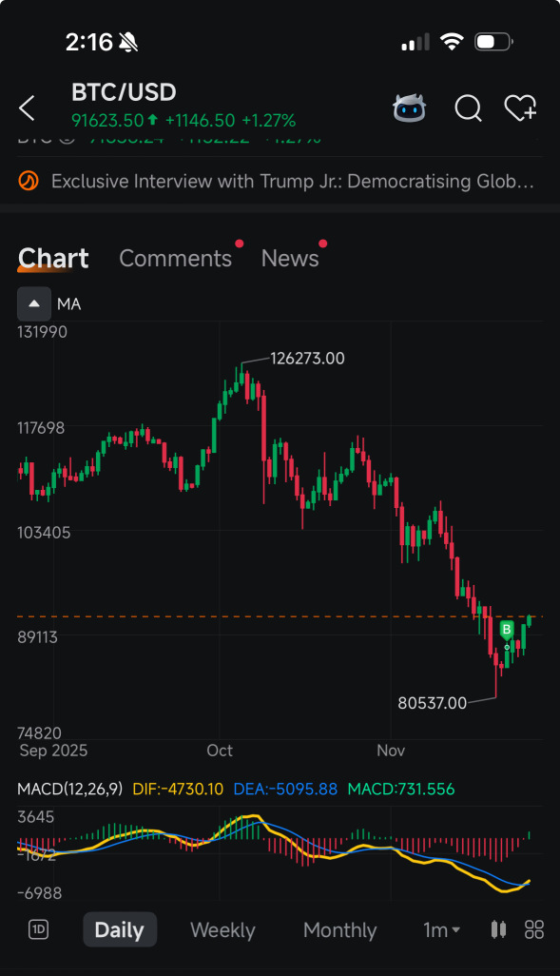This screenshot has width=560, height=976.
Task: Open the candlestick chart style icon
Action: click(x=498, y=930)
